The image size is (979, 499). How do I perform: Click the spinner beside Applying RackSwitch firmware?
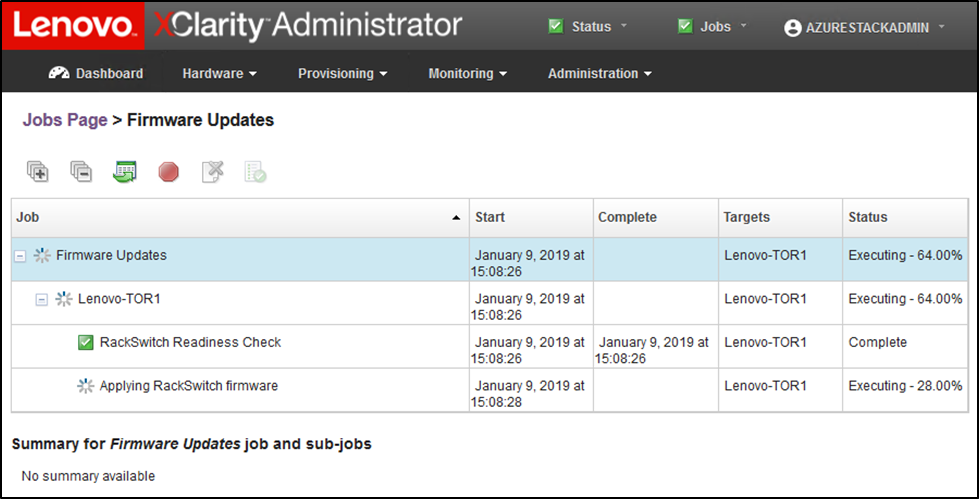[x=86, y=386]
